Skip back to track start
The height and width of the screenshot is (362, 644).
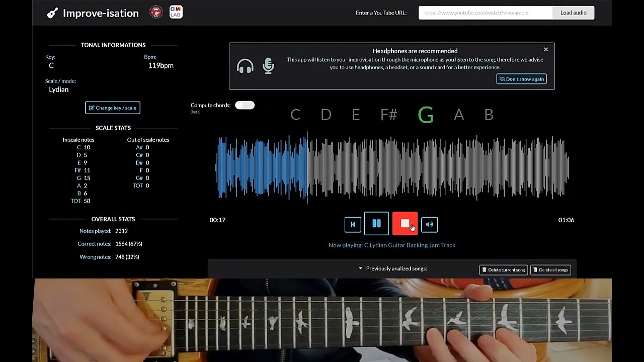tap(353, 224)
